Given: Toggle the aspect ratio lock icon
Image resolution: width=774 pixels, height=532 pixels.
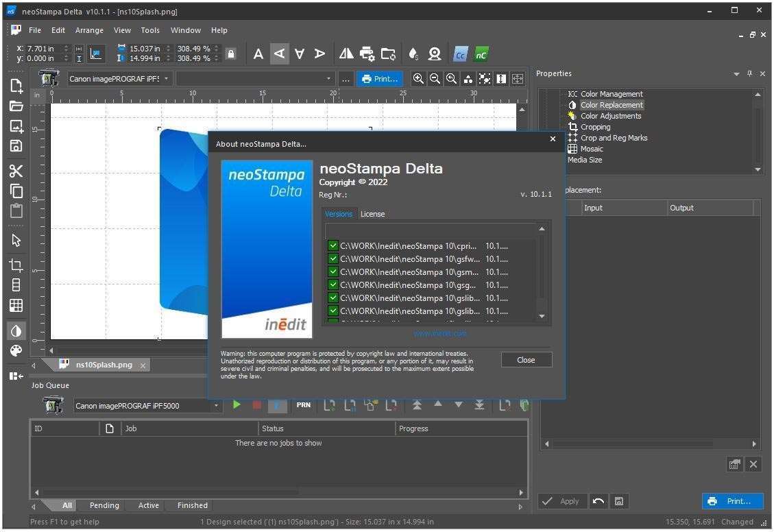Looking at the screenshot, I should coord(231,54).
